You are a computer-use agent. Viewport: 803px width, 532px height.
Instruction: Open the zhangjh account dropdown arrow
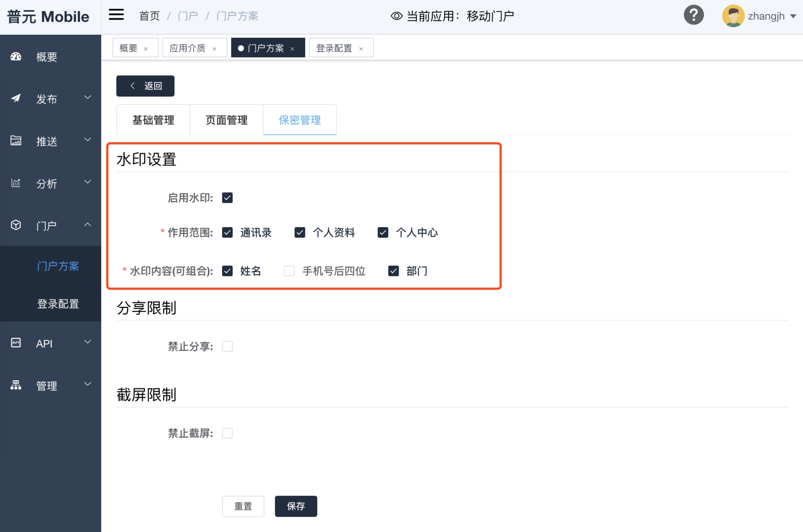tap(793, 16)
